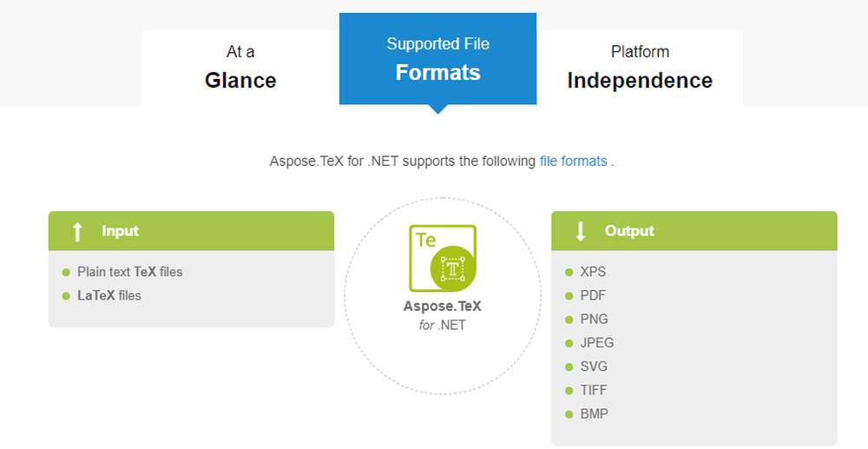
Task: Click the JPEG output format entry
Action: pyautogui.click(x=596, y=343)
